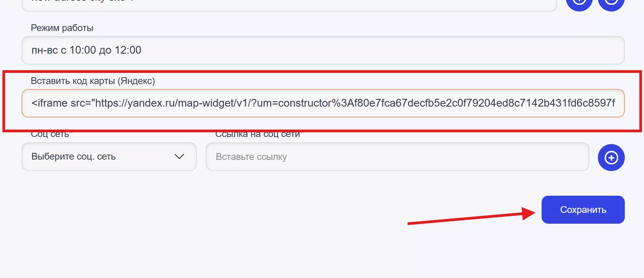Place cursor at end of visible iframe code

click(x=615, y=103)
